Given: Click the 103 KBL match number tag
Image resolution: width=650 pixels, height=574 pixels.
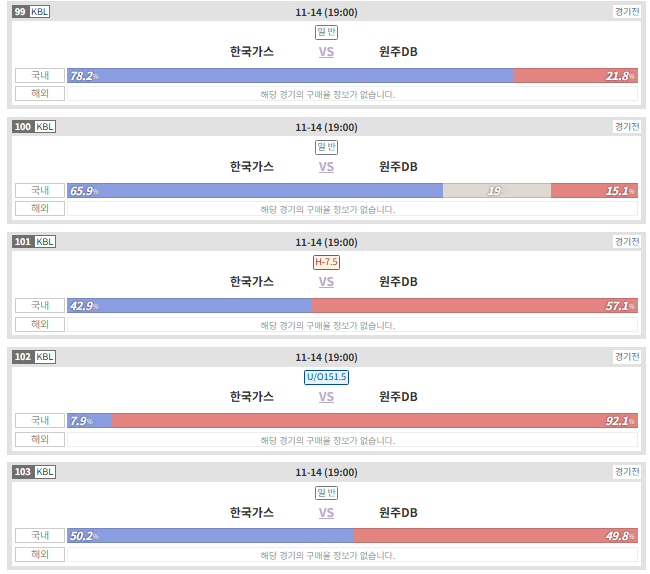Looking at the screenshot, I should 34,472.
